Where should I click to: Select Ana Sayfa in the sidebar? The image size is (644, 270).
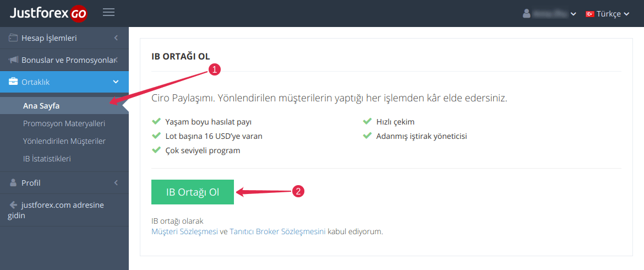point(64,106)
